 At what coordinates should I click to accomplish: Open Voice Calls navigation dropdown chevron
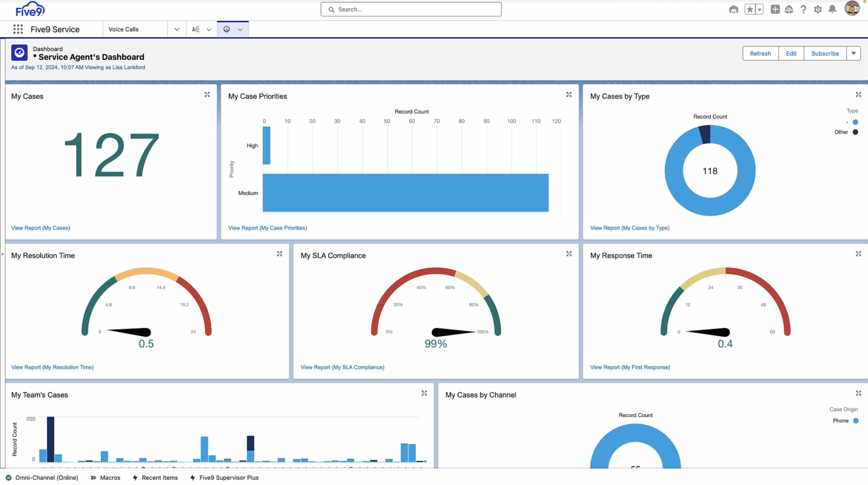point(177,29)
